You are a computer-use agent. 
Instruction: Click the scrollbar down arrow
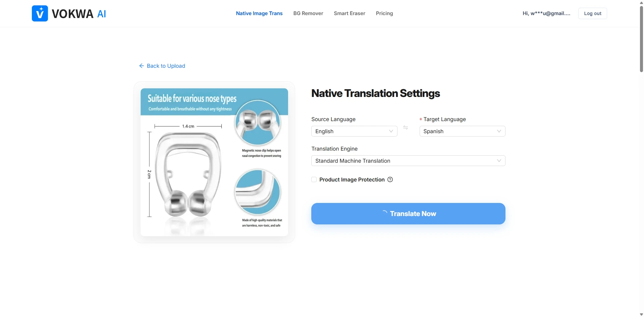click(x=641, y=314)
